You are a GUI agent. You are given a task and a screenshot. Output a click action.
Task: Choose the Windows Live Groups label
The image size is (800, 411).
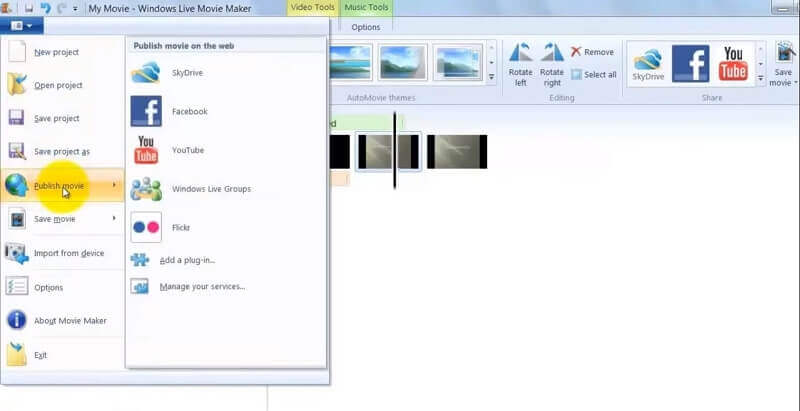[211, 189]
